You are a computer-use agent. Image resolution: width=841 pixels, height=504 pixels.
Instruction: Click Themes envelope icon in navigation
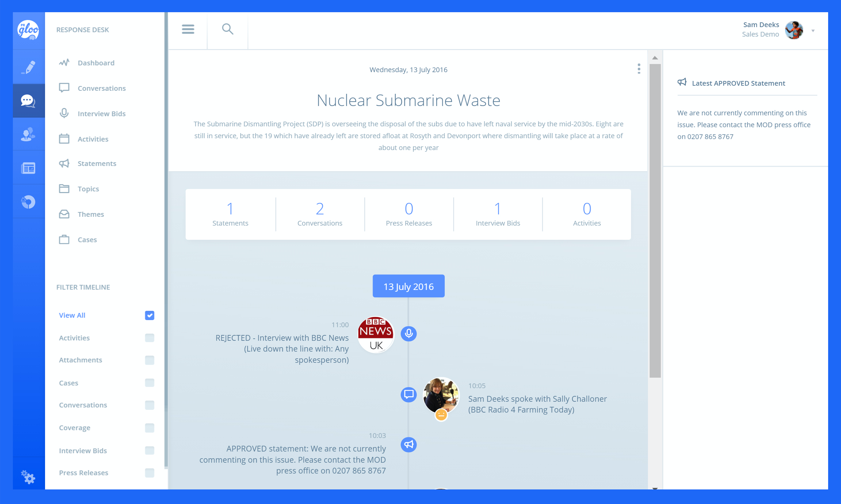pyautogui.click(x=64, y=214)
